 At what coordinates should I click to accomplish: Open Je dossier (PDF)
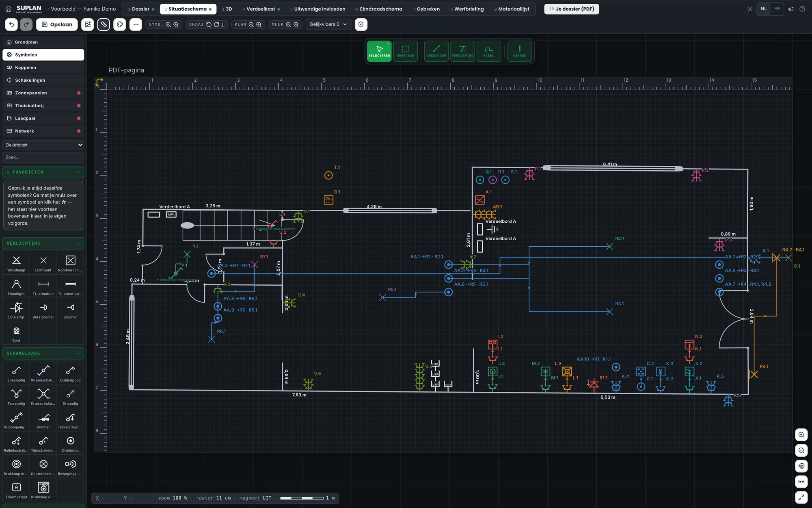(x=572, y=9)
